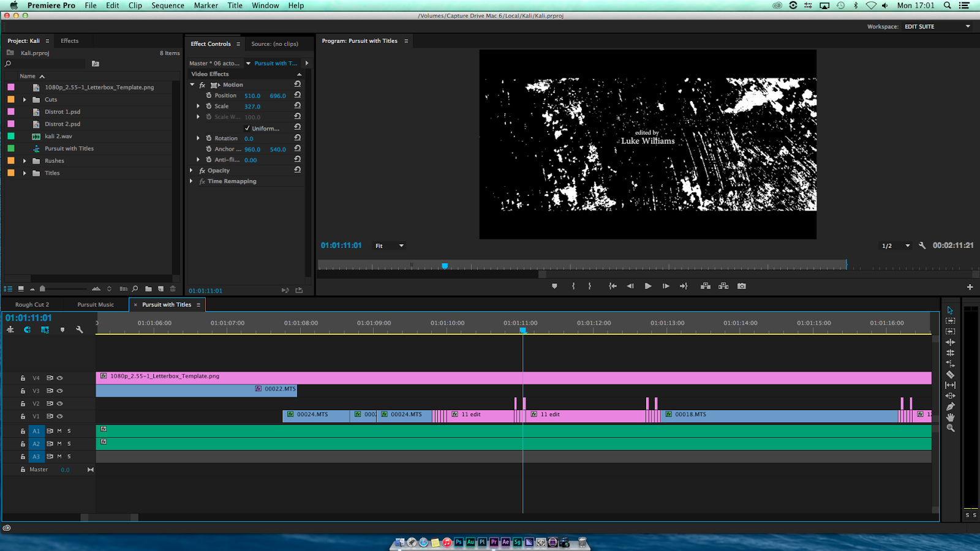Activate the Hand tool
Viewport: 980px width, 551px height.
pyautogui.click(x=950, y=418)
